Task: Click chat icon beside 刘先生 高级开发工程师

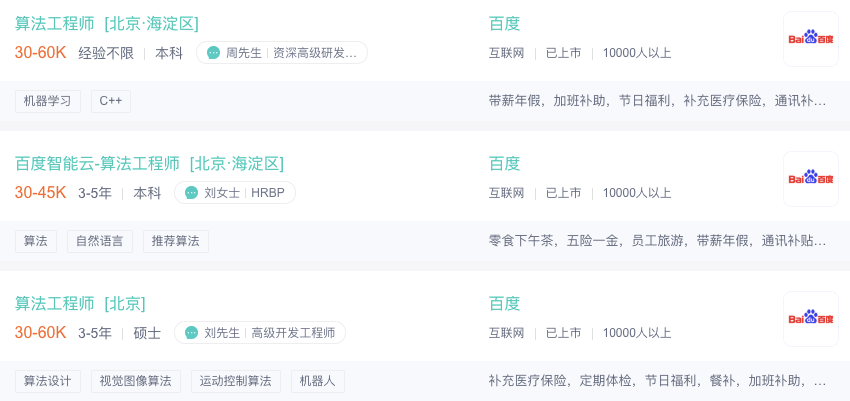Action: 191,333
